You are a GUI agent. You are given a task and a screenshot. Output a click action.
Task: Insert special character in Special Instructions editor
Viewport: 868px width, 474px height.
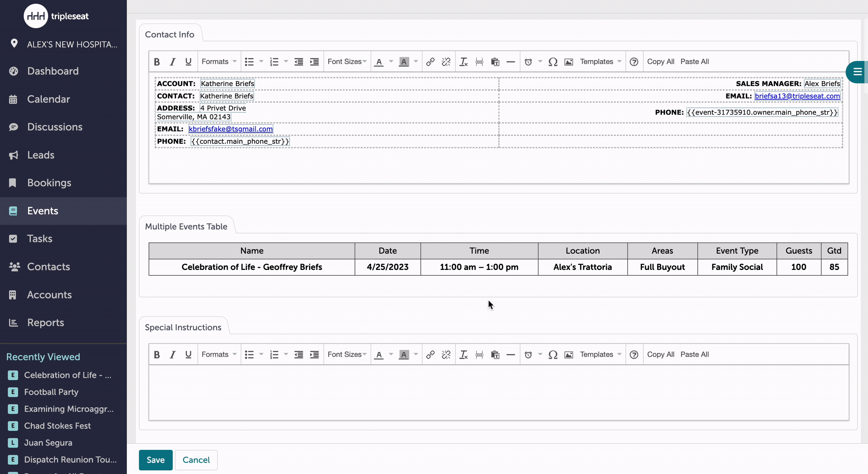coord(553,355)
